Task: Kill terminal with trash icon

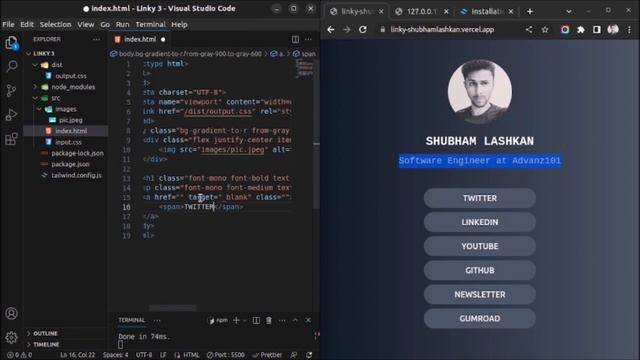Action: coord(269,320)
